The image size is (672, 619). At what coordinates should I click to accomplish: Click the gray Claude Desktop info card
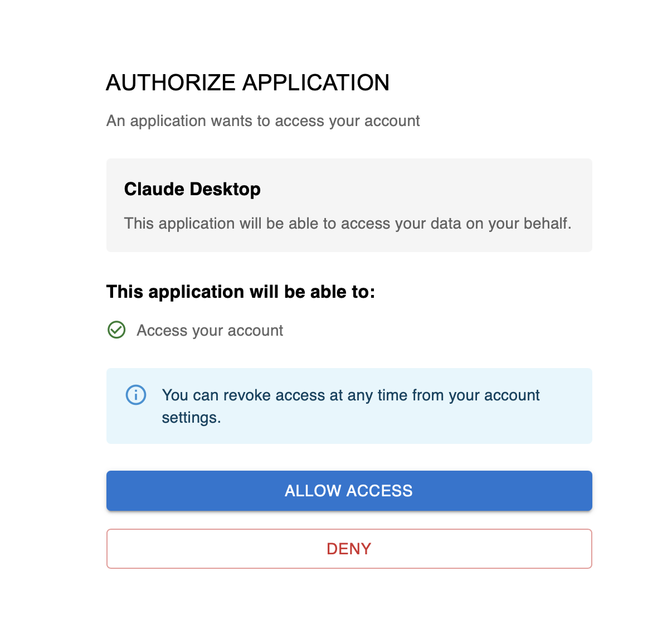[x=349, y=205]
